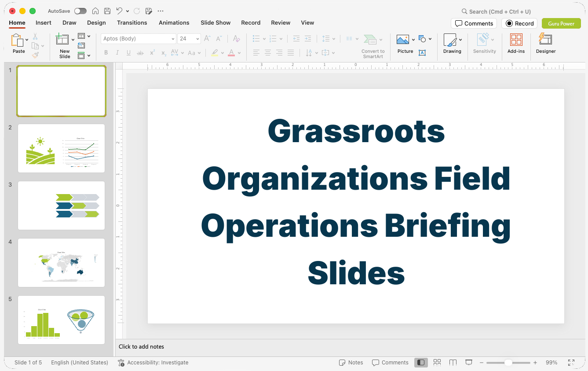The width and height of the screenshot is (588, 371).
Task: Click the Home icon in title bar
Action: (x=95, y=11)
